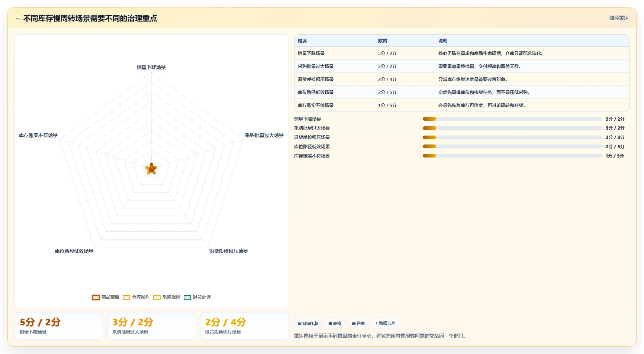This screenshot has height=354, width=644.
Task: Toggle the 退货处理 legend swatch
Action: pyautogui.click(x=187, y=297)
